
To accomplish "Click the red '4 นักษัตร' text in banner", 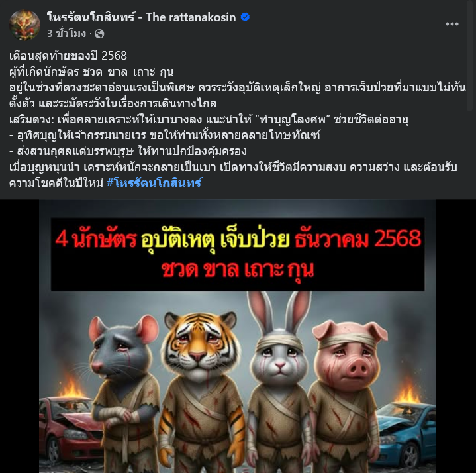I will click(x=96, y=239).
